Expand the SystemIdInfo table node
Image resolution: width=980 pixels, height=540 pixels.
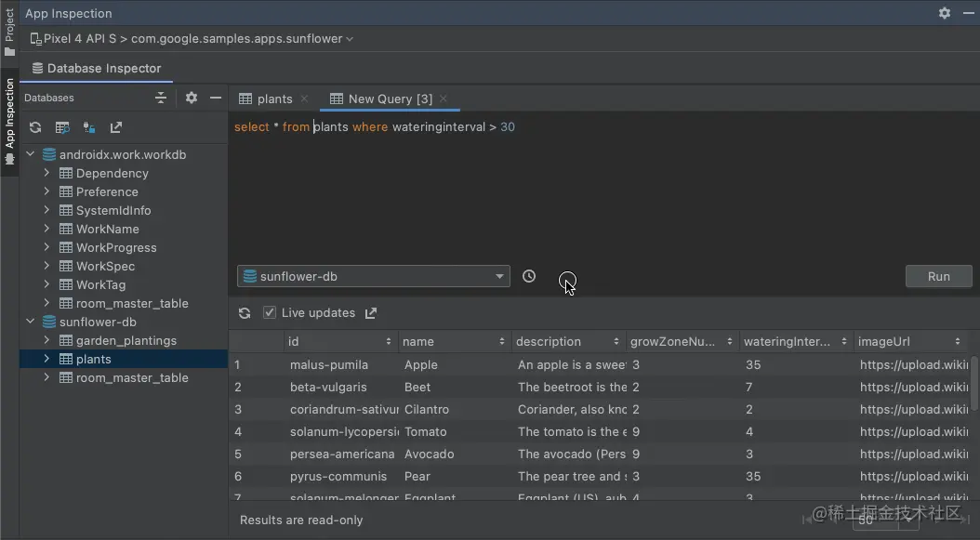[46, 210]
